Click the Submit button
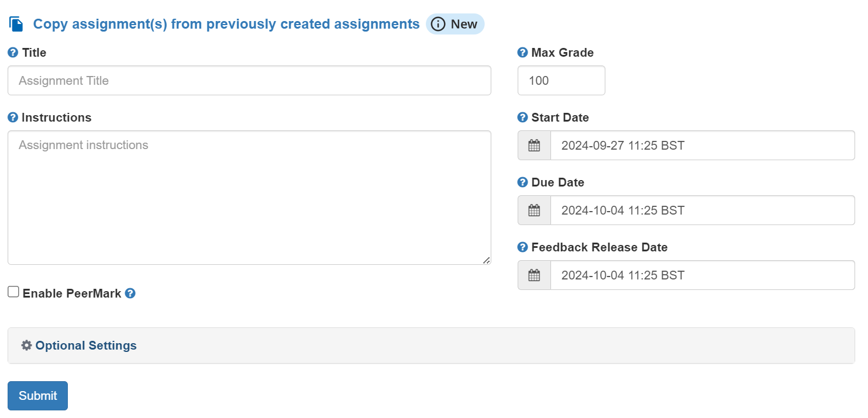Viewport: 868px width, 418px height. click(x=37, y=395)
